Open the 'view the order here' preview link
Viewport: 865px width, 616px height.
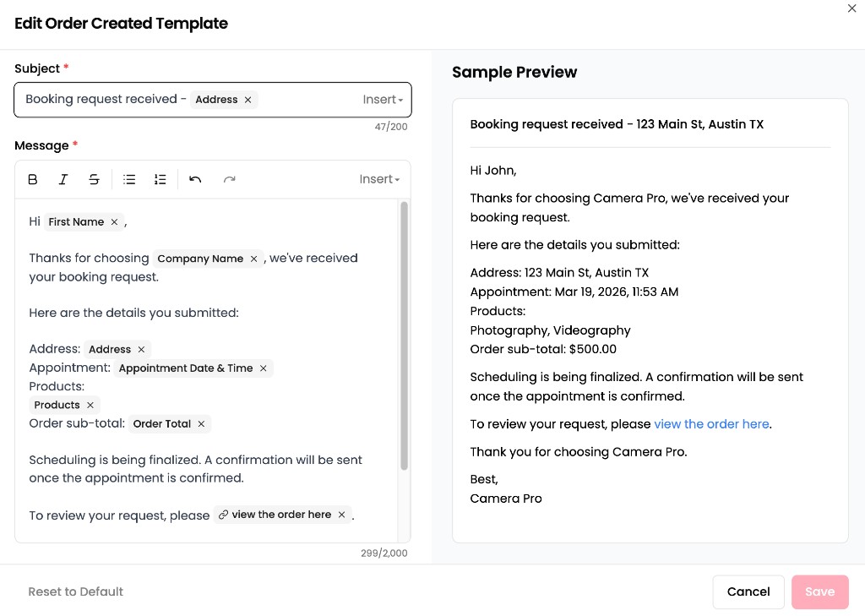[711, 424]
